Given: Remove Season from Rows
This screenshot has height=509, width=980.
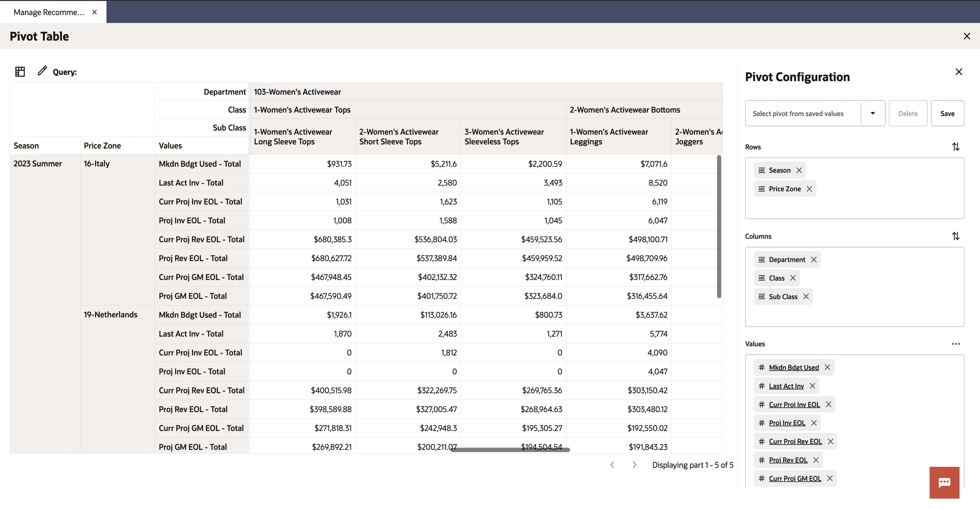Looking at the screenshot, I should coord(799,170).
